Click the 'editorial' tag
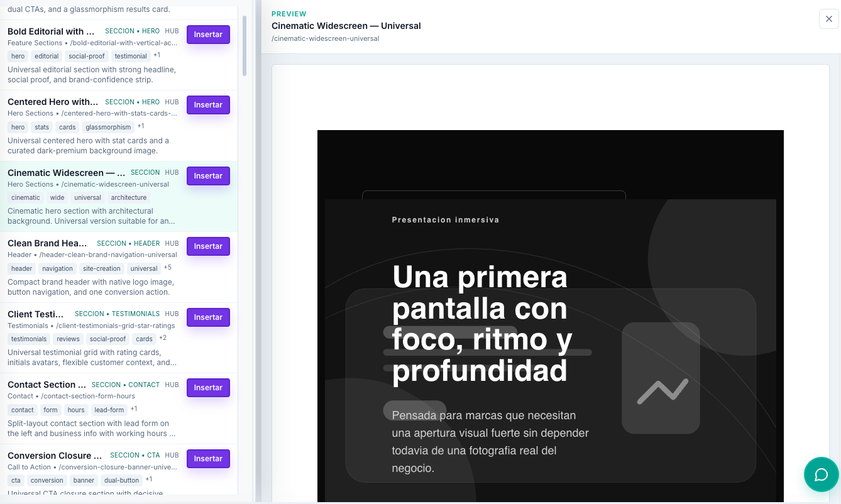The height and width of the screenshot is (504, 841). coord(47,56)
